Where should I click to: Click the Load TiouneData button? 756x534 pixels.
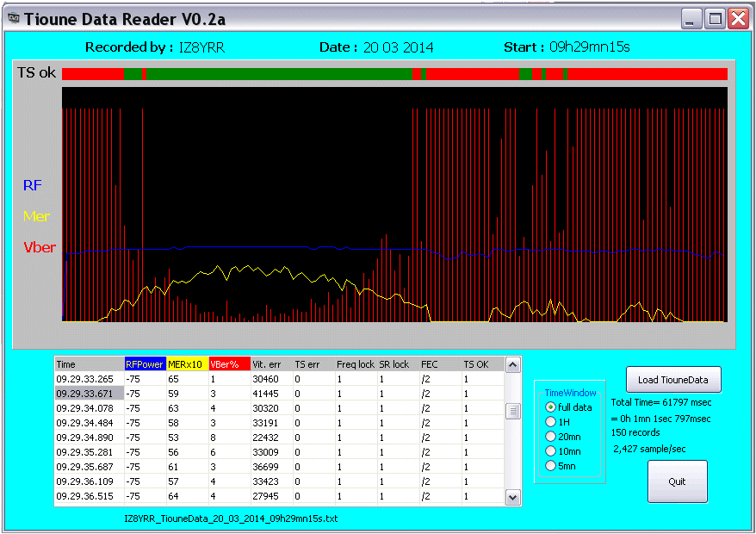[x=672, y=379]
